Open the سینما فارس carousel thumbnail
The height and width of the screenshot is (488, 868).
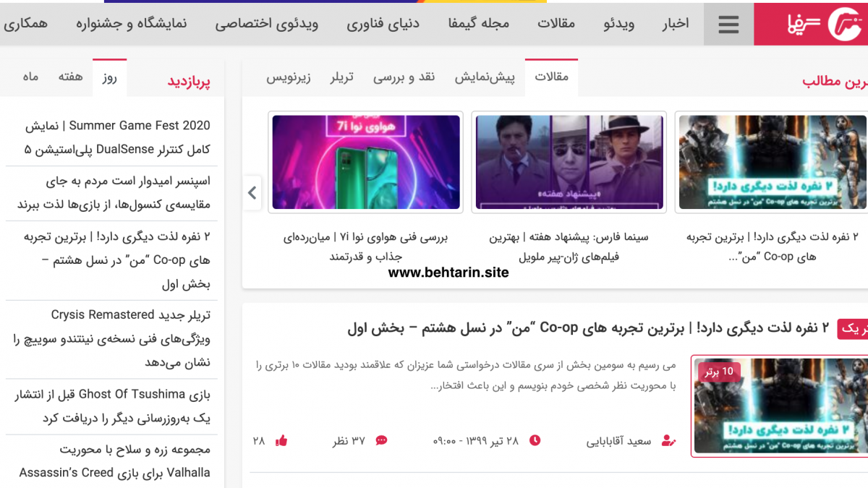coord(569,163)
